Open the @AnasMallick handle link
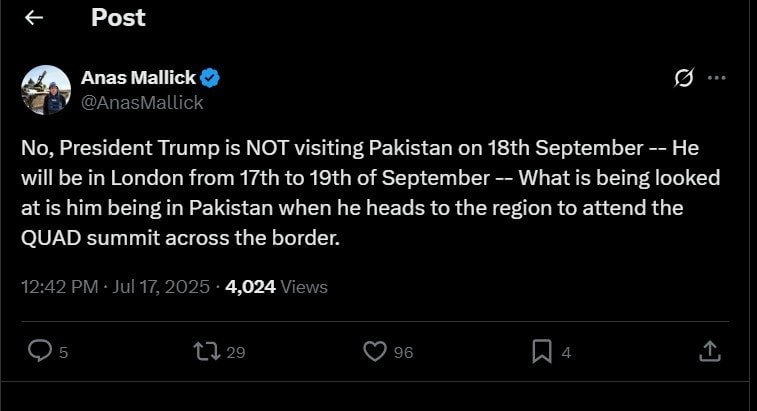The image size is (757, 411). coord(141,102)
